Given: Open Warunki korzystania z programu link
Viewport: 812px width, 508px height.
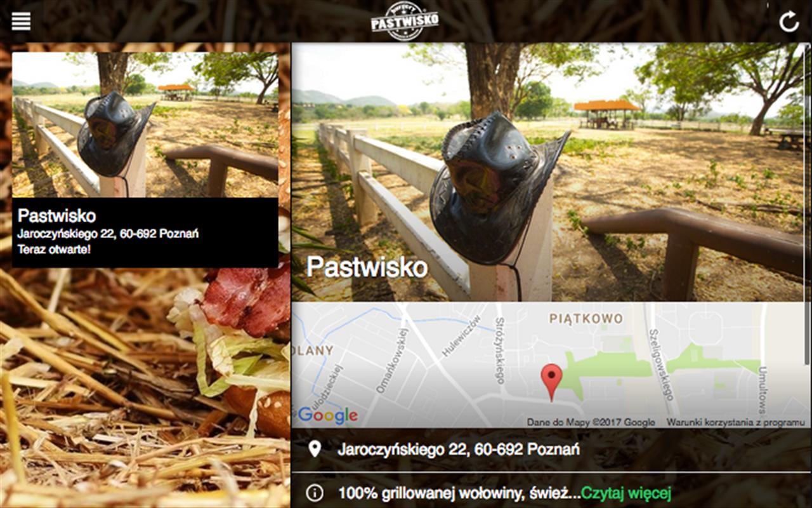Looking at the screenshot, I should (x=735, y=422).
